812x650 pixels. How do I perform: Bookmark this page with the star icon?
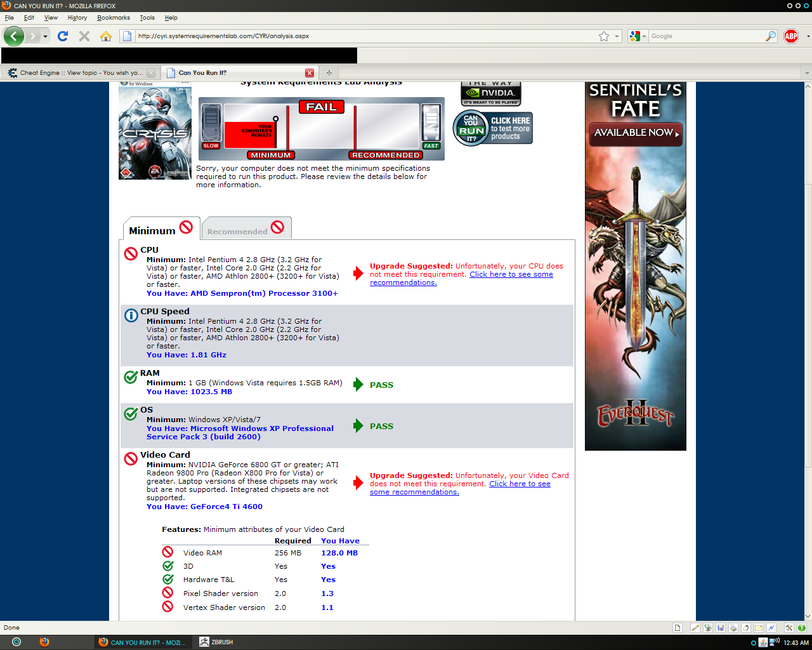(604, 36)
